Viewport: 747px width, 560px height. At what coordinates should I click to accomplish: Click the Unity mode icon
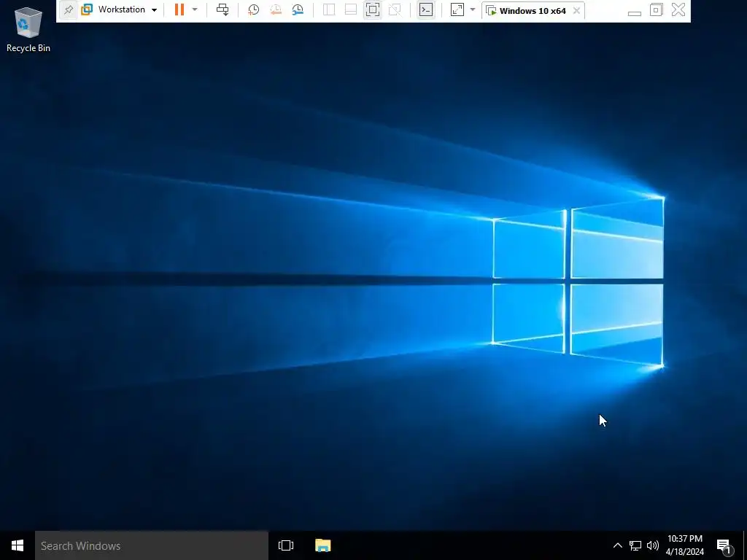point(395,9)
